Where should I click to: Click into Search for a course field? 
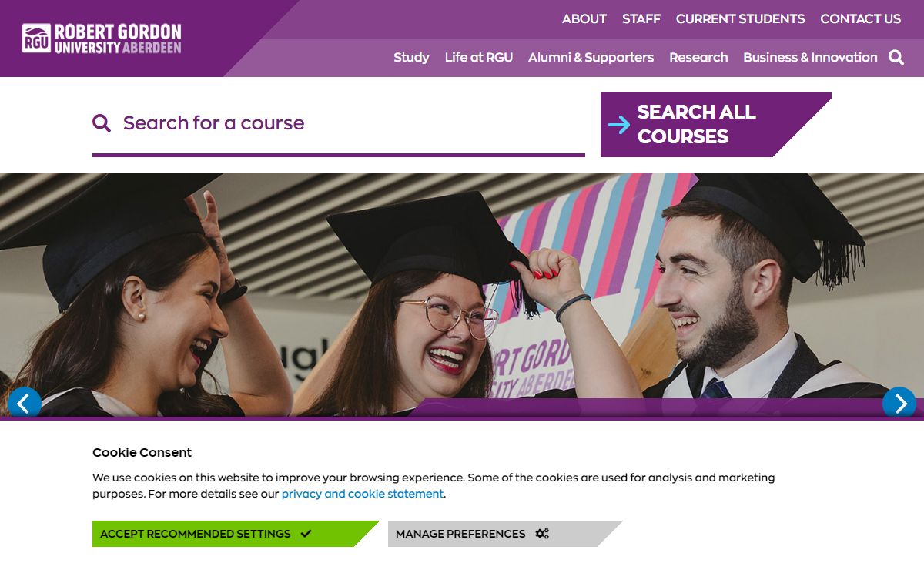pos(339,124)
